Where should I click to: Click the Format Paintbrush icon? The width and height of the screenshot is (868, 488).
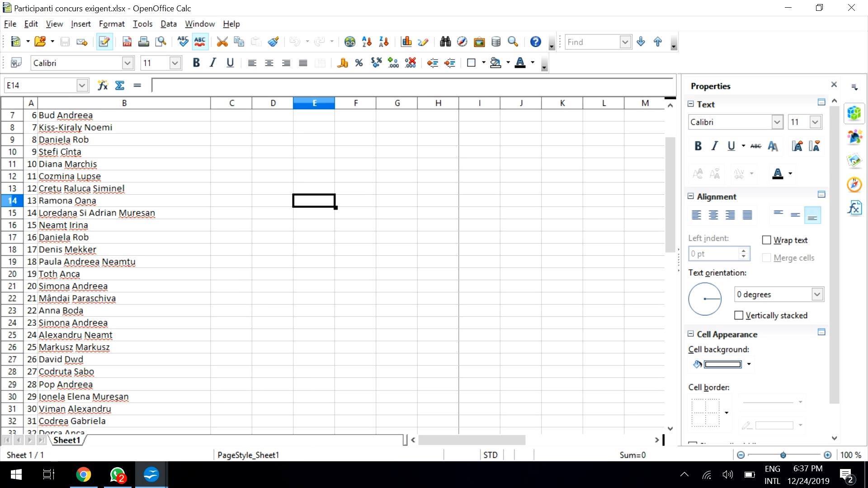tap(273, 42)
